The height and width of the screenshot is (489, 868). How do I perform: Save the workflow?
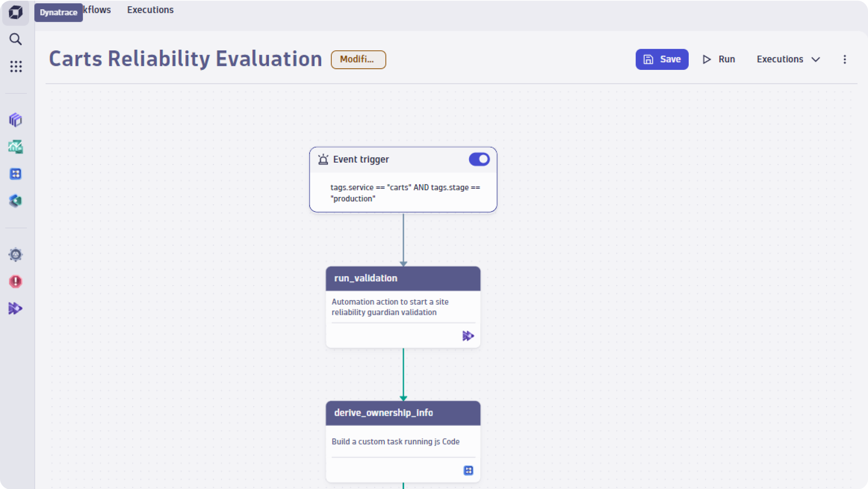(662, 59)
